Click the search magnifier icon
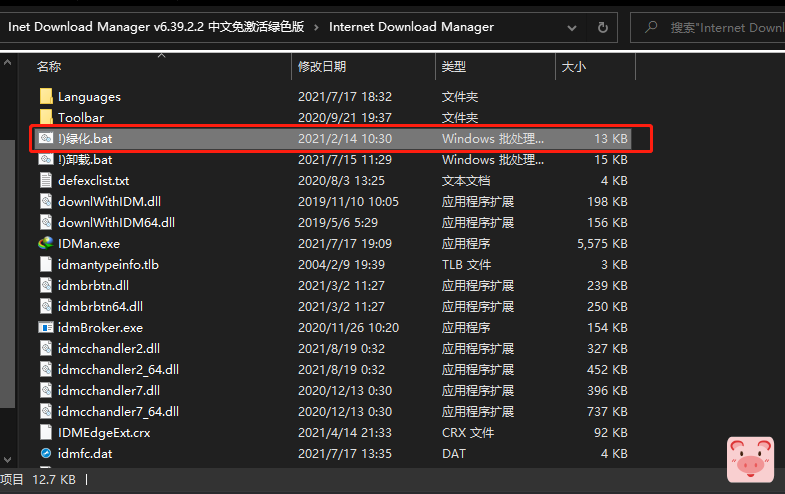 pos(651,27)
